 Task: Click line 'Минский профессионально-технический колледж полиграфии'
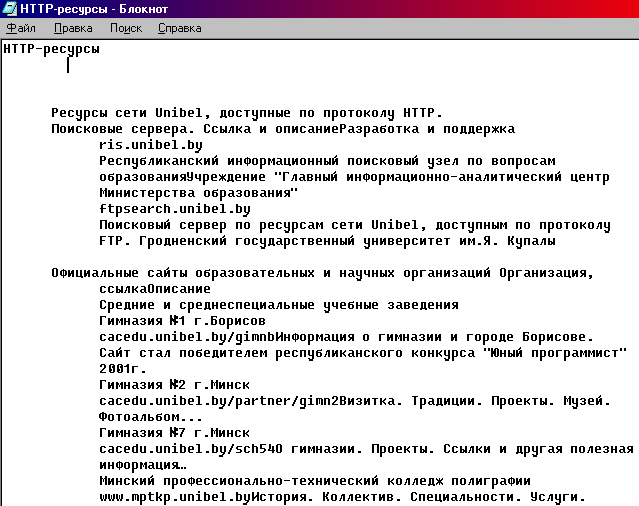click(x=315, y=481)
